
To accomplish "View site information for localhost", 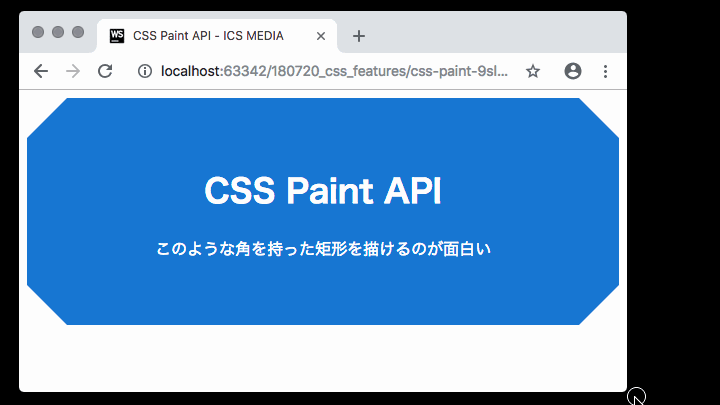I will [145, 71].
